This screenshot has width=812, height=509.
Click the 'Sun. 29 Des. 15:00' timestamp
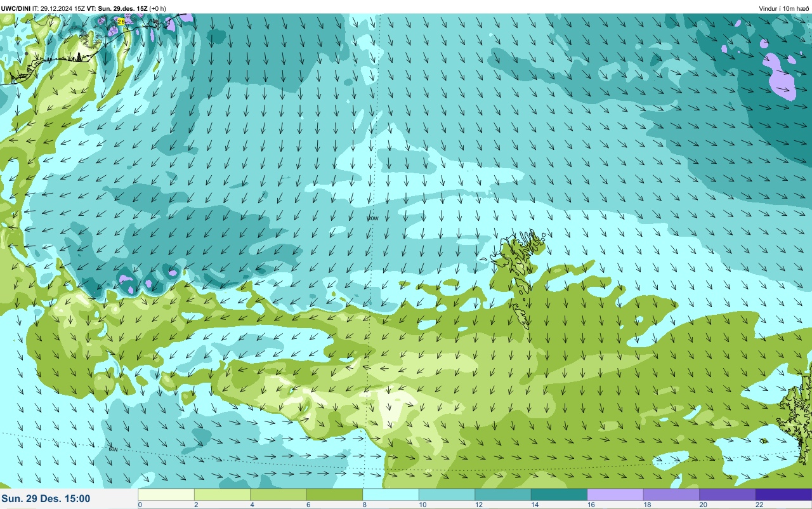pyautogui.click(x=46, y=499)
